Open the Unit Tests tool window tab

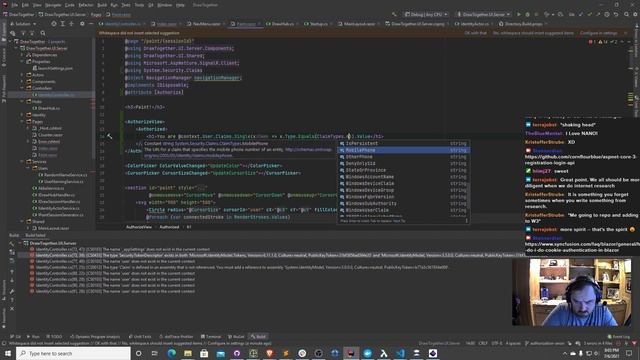[x=140, y=337]
